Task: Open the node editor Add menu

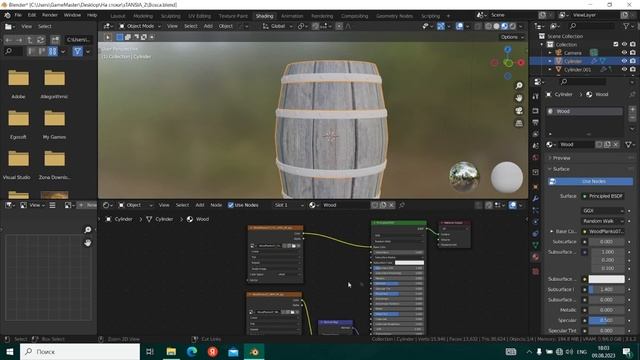Action: 200,205
